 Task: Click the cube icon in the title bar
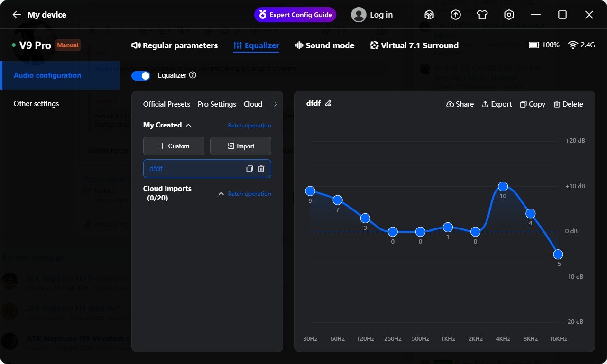[x=429, y=15]
